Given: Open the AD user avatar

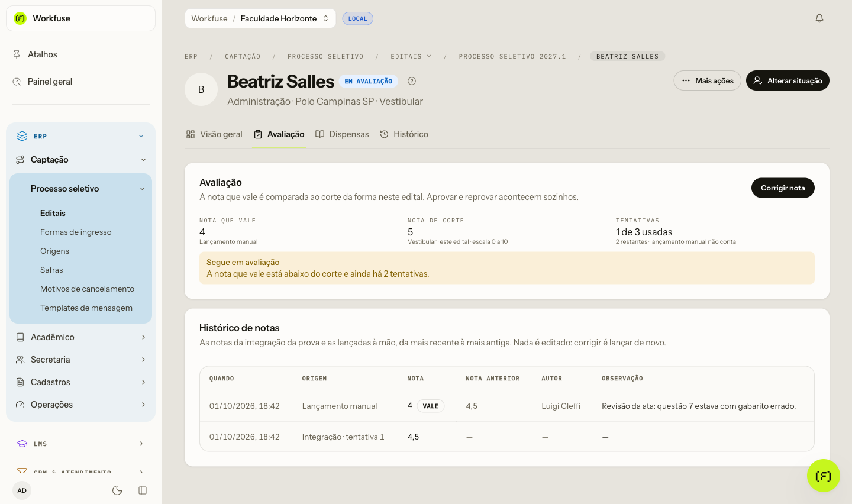Looking at the screenshot, I should tap(22, 490).
